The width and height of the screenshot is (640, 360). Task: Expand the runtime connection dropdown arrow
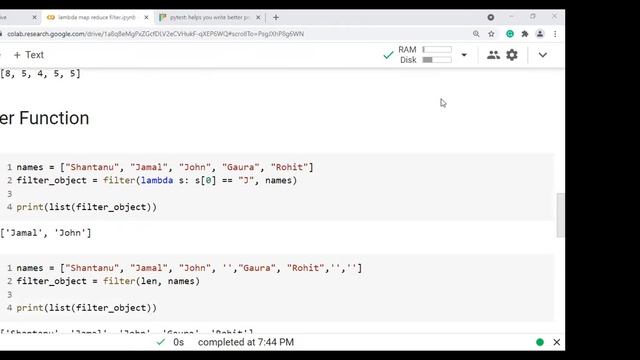point(464,55)
